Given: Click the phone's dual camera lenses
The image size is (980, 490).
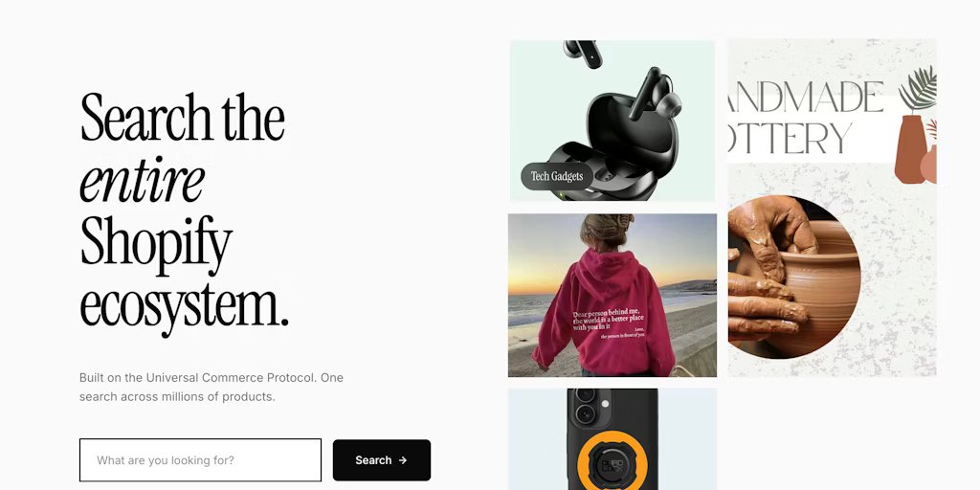Looking at the screenshot, I should (586, 405).
